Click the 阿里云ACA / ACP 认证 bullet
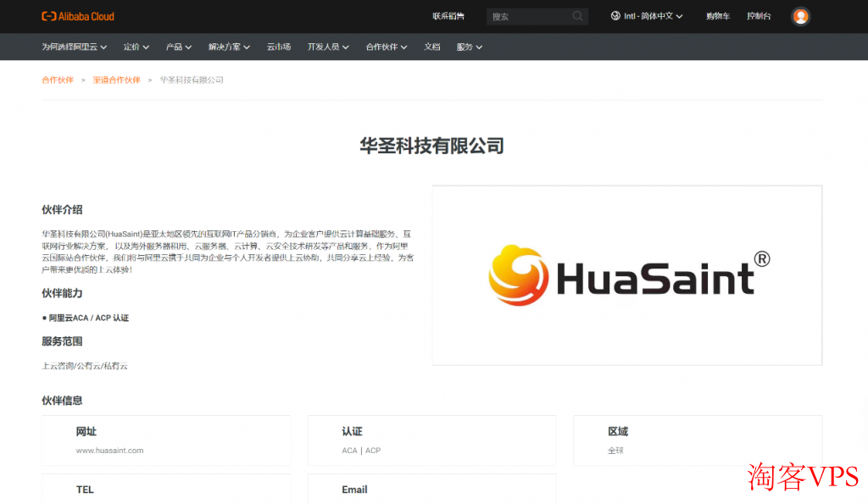868x504 pixels. point(86,318)
